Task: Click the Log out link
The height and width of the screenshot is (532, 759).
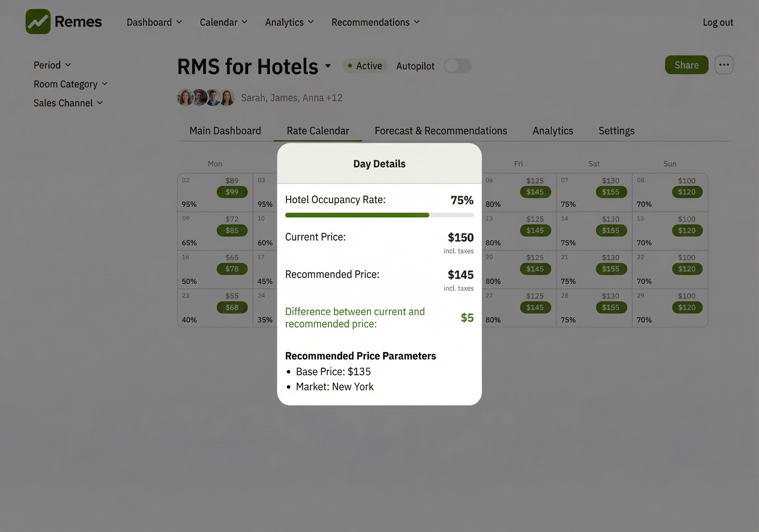Action: [x=718, y=22]
